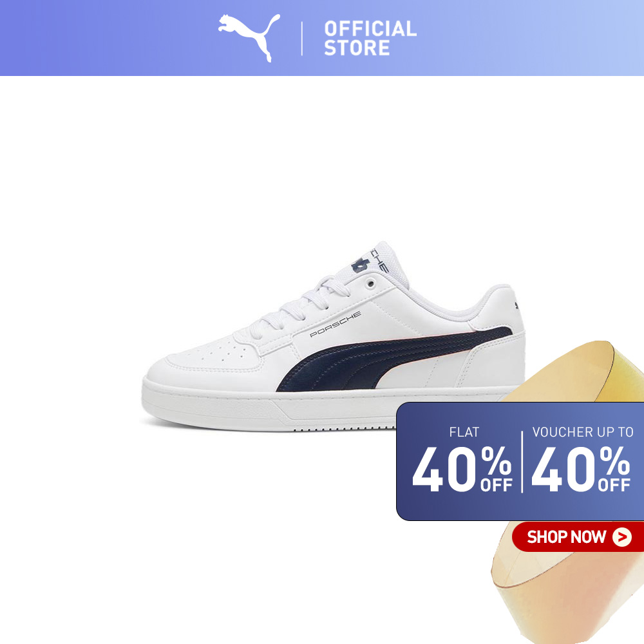Click the VOUCHER UP TO 40% OFF offer
This screenshot has width=644, height=644.
click(x=582, y=460)
